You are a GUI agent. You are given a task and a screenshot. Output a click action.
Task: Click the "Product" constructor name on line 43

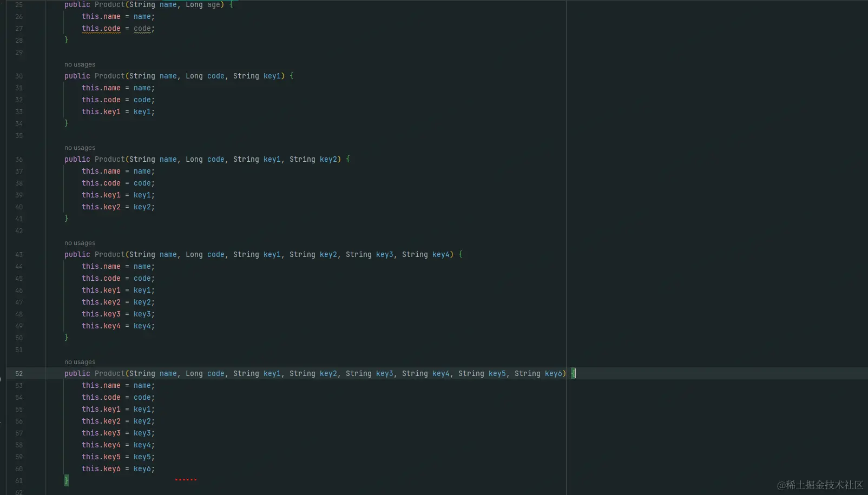[109, 255]
